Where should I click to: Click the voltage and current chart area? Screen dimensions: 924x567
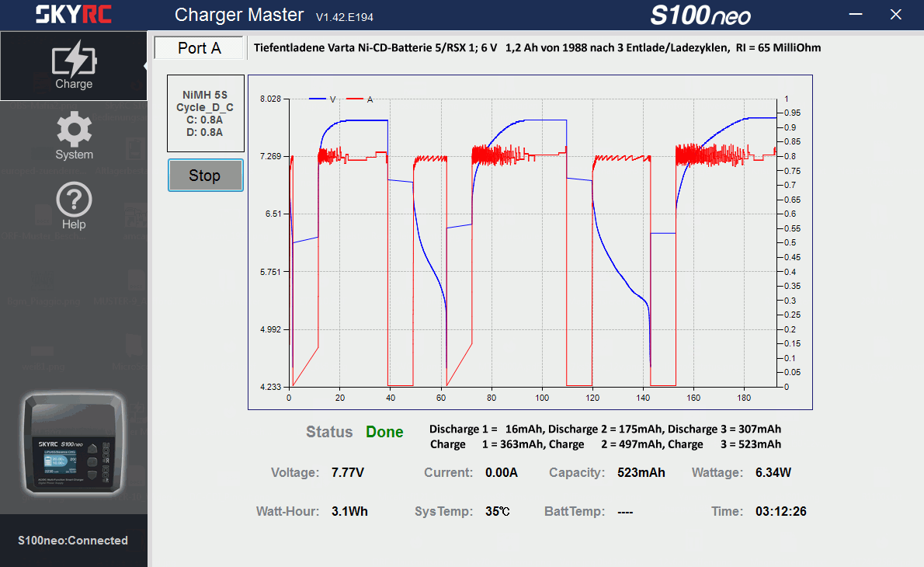pos(533,242)
